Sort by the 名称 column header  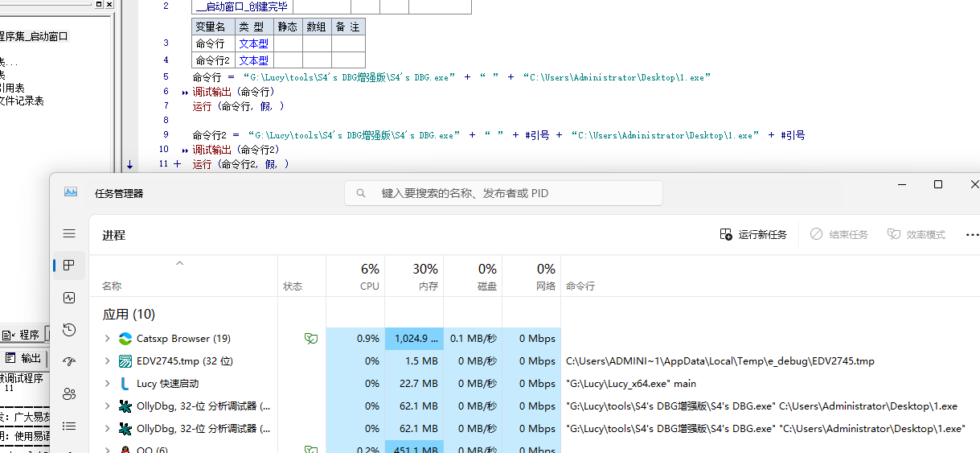click(112, 286)
